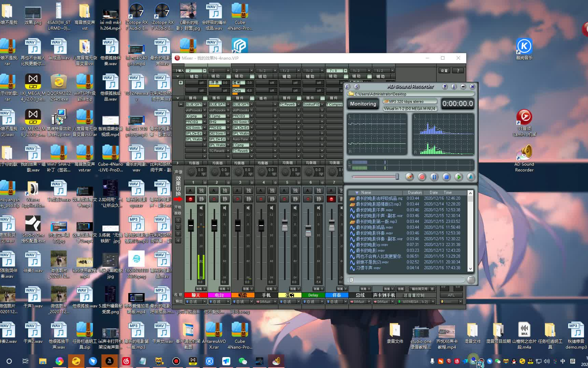Open the recorder info 'i' icon
The image size is (588, 368).
pyautogui.click(x=454, y=87)
